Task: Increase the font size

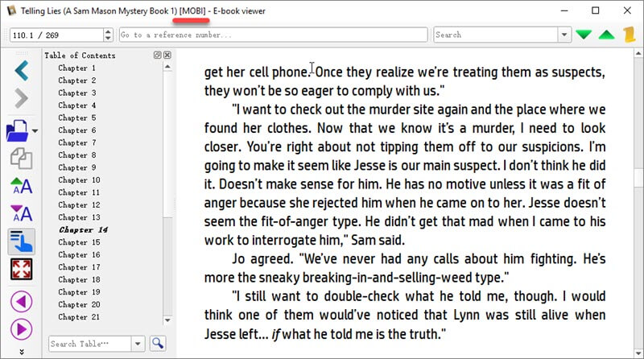Action: pyautogui.click(x=21, y=186)
